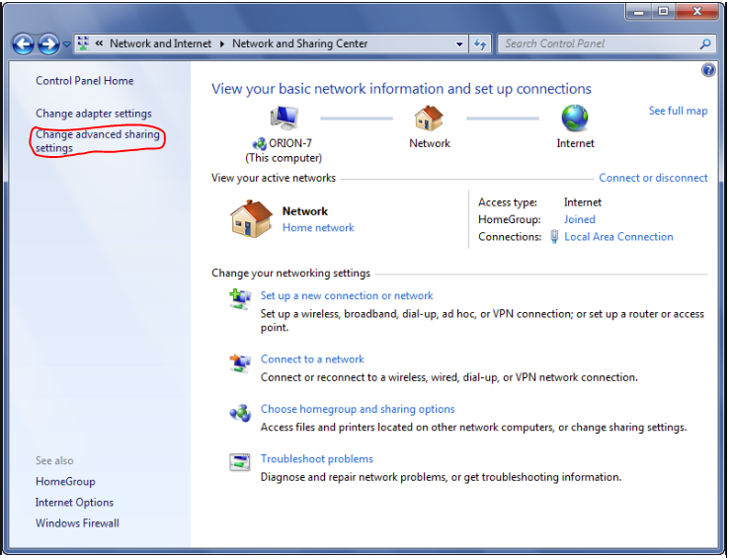Click the search magnifier icon
The image size is (729, 560).
point(705,44)
